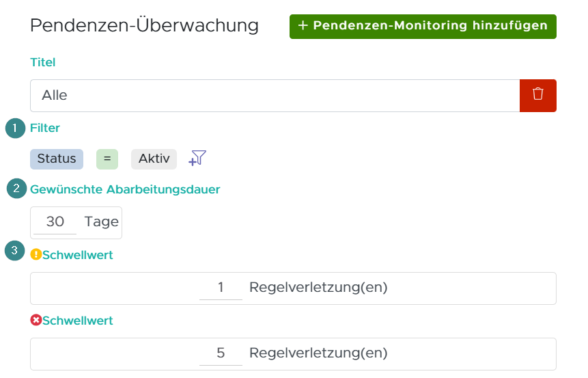Open the Status filter field chip
Viewport: 588px width, 378px height.
(57, 159)
